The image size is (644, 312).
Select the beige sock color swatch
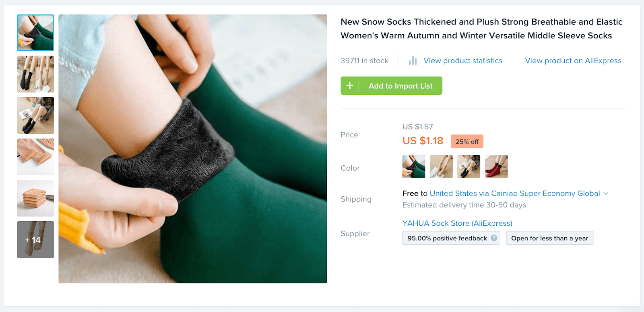[x=441, y=166]
